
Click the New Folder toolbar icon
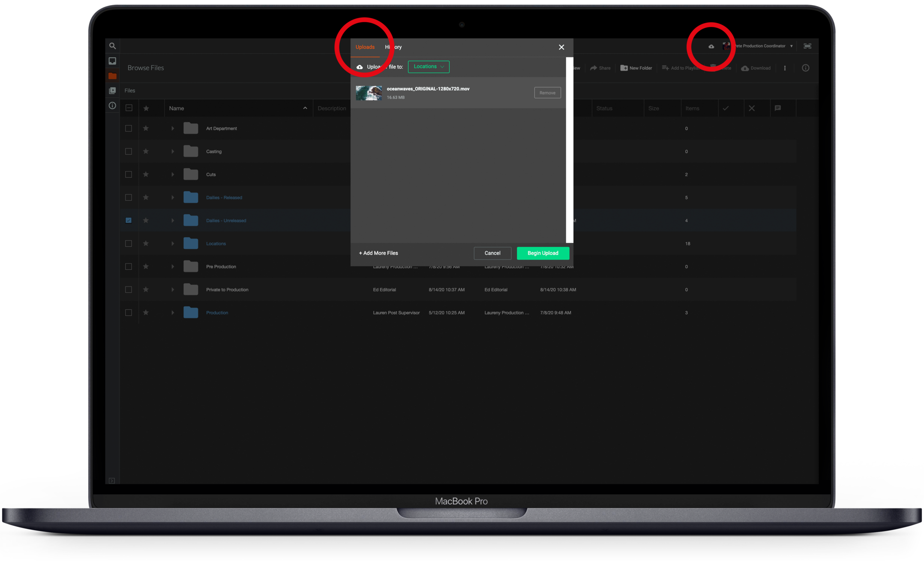pyautogui.click(x=624, y=68)
